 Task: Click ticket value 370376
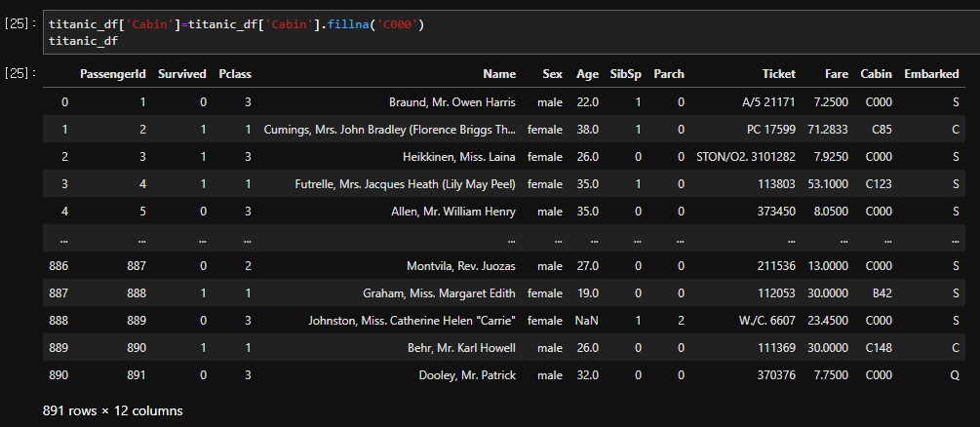click(777, 375)
